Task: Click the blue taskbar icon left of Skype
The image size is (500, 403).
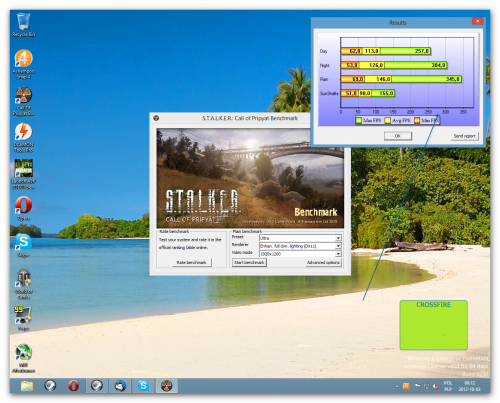Action: tap(120, 386)
